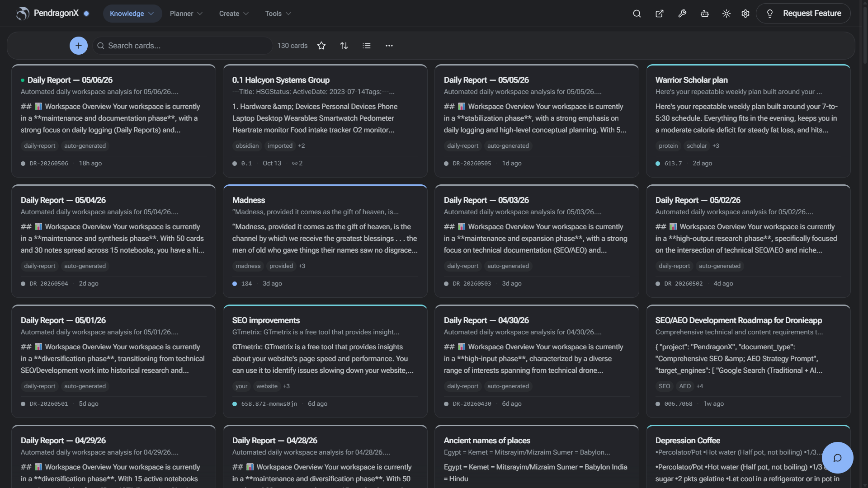Viewport: 868px width, 488px height.
Task: Click the AEO tag on Dronieapp card
Action: pos(685,386)
